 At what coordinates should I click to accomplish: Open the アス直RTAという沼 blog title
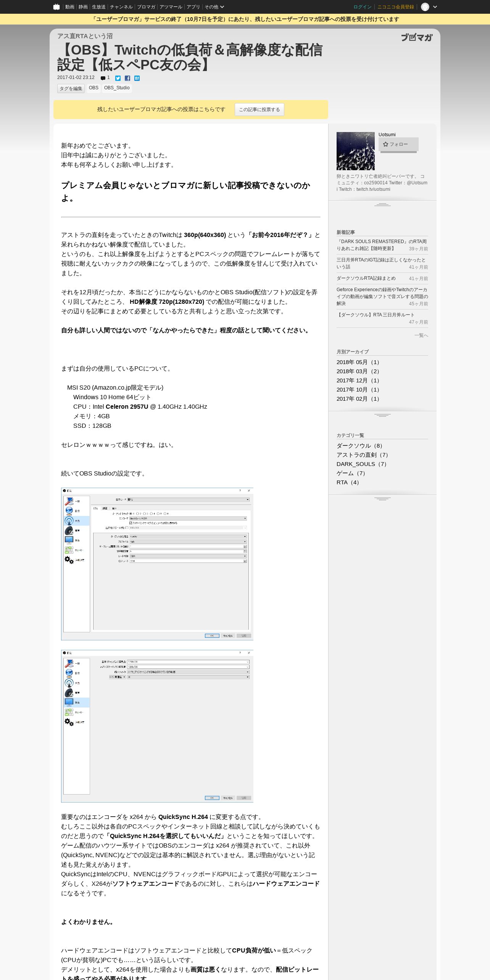[x=85, y=36]
